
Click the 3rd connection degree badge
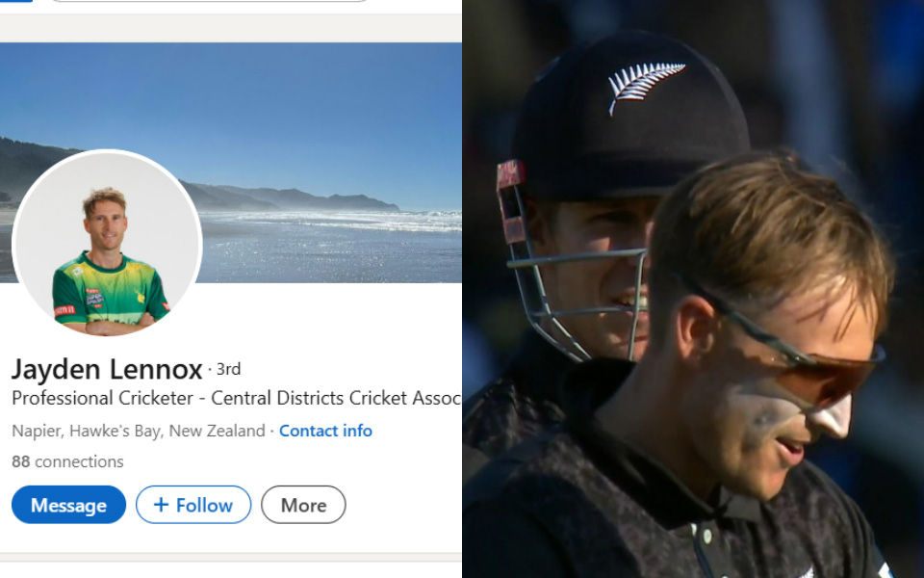[x=229, y=369]
